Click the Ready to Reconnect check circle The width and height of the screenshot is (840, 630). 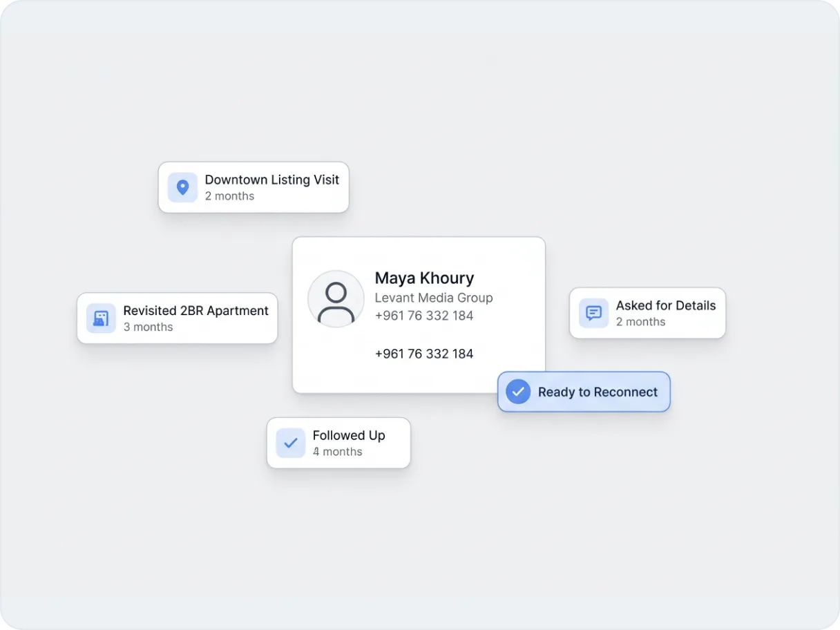coord(518,392)
